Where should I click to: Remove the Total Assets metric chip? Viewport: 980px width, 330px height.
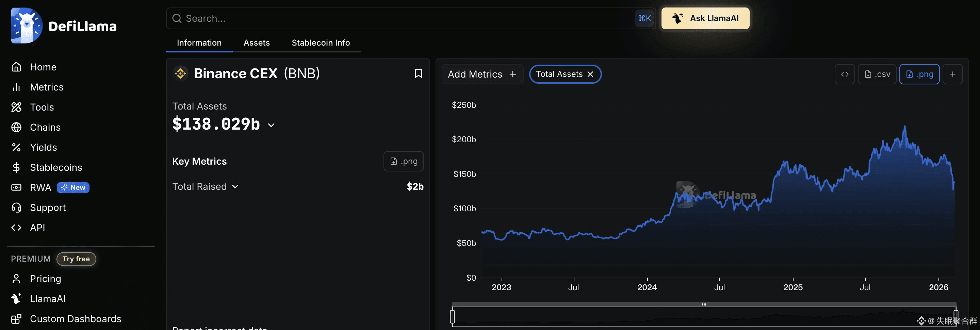click(x=590, y=74)
